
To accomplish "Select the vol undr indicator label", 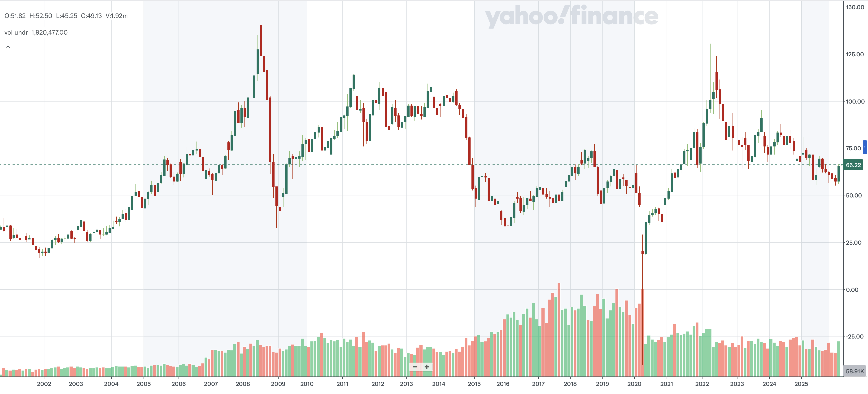I will [x=16, y=32].
